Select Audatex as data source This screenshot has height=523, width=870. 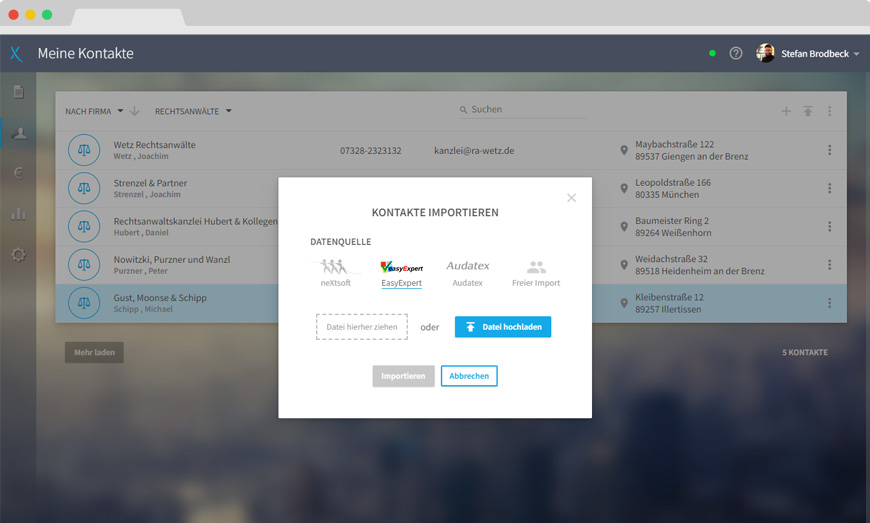tap(468, 273)
